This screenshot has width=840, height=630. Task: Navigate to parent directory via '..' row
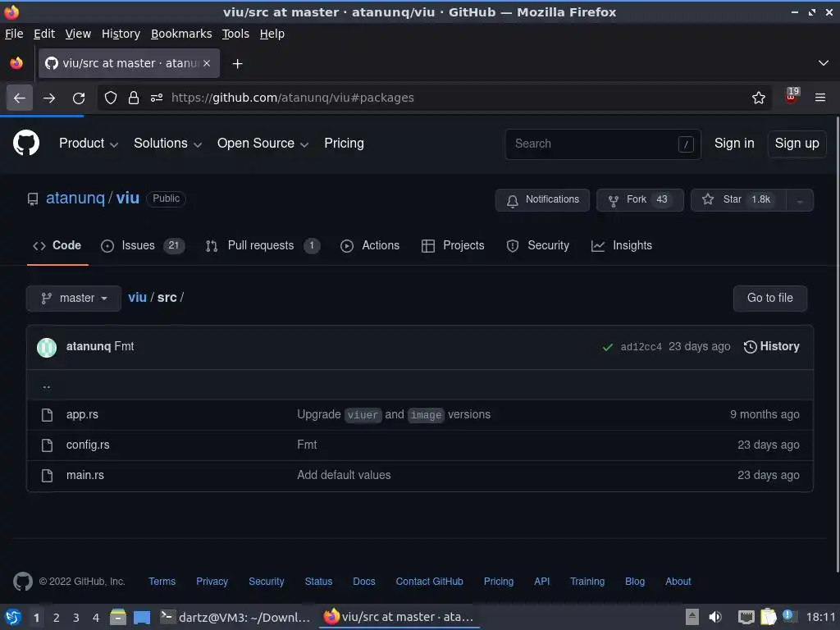pos(419,386)
